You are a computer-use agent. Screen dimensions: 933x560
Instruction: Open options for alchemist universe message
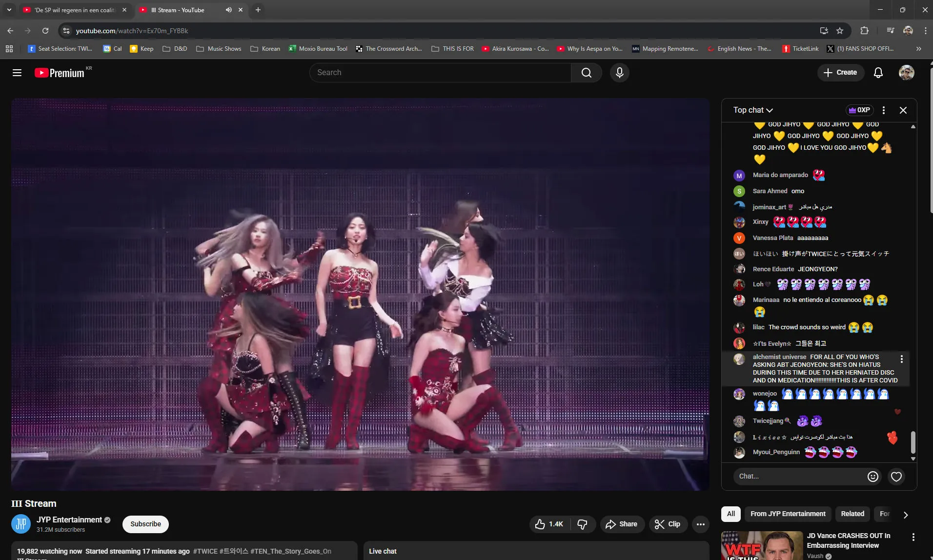[x=902, y=359]
